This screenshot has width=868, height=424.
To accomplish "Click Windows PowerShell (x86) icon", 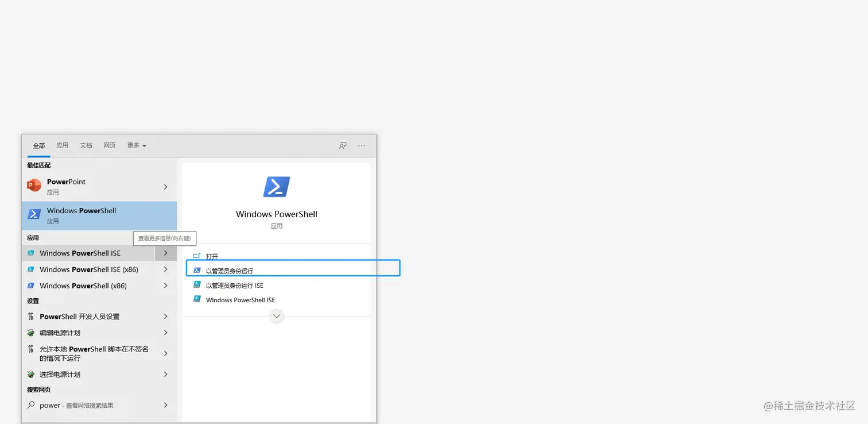I will tap(31, 286).
